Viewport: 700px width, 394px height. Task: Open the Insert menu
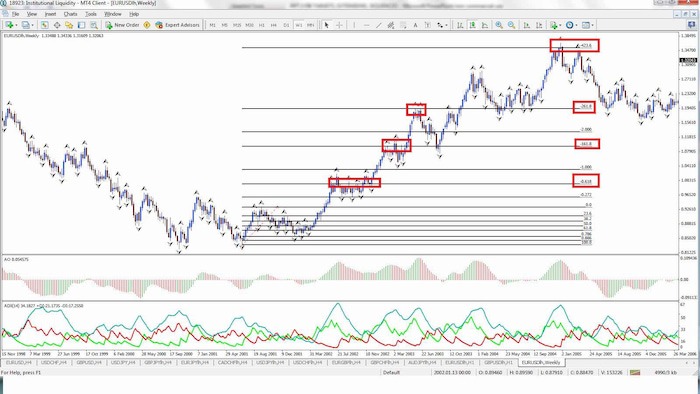click(50, 14)
